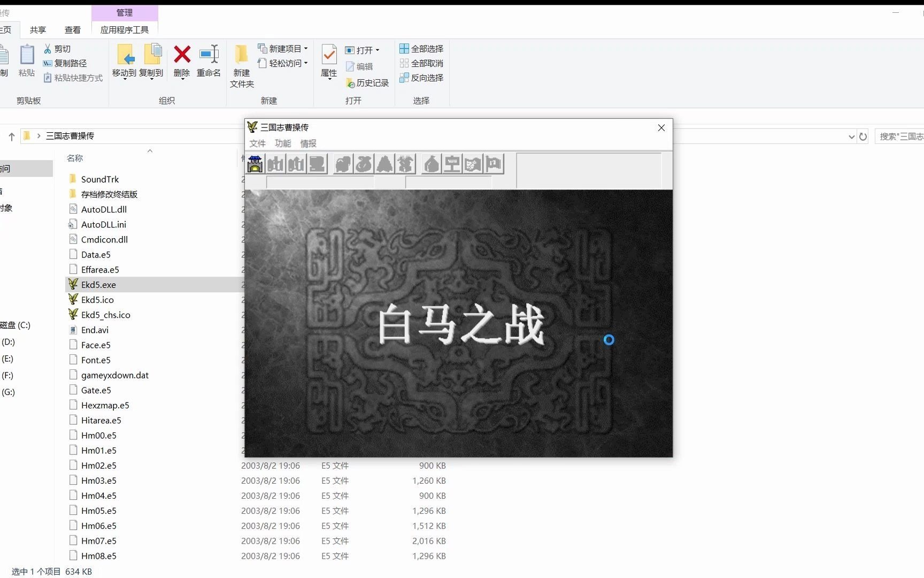Click the grayed money bag icon in game toolbar

(x=364, y=164)
